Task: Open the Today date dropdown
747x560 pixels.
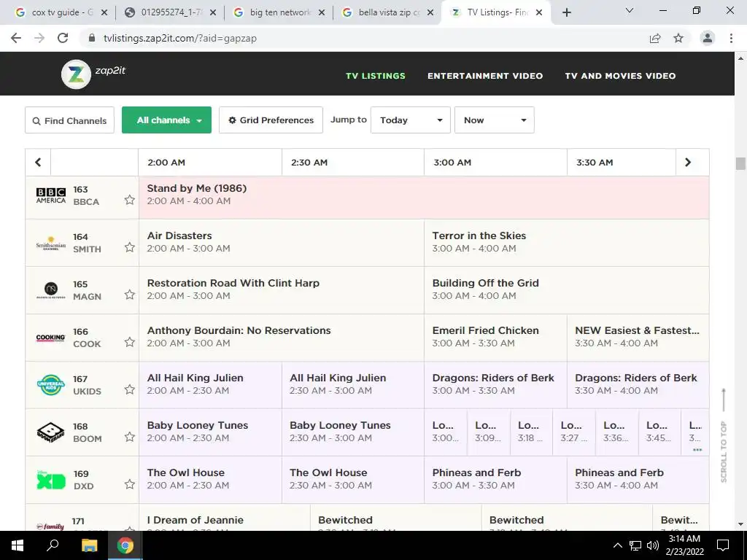Action: coord(411,120)
